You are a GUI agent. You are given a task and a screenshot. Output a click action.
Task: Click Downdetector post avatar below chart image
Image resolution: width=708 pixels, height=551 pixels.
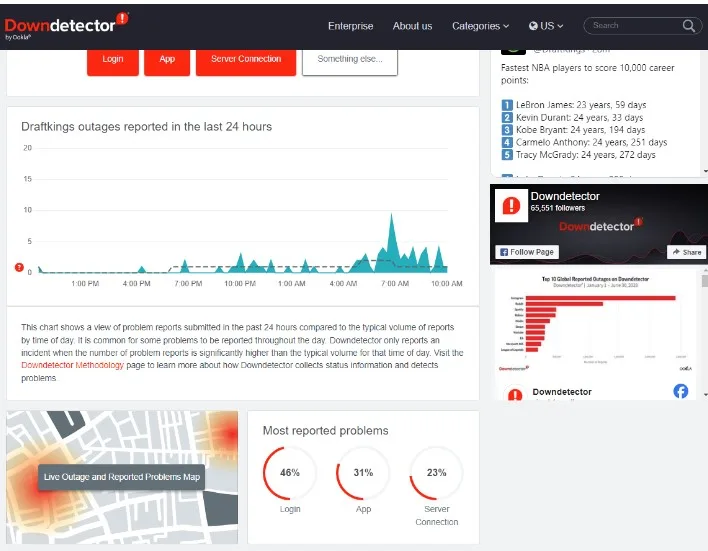[515, 394]
